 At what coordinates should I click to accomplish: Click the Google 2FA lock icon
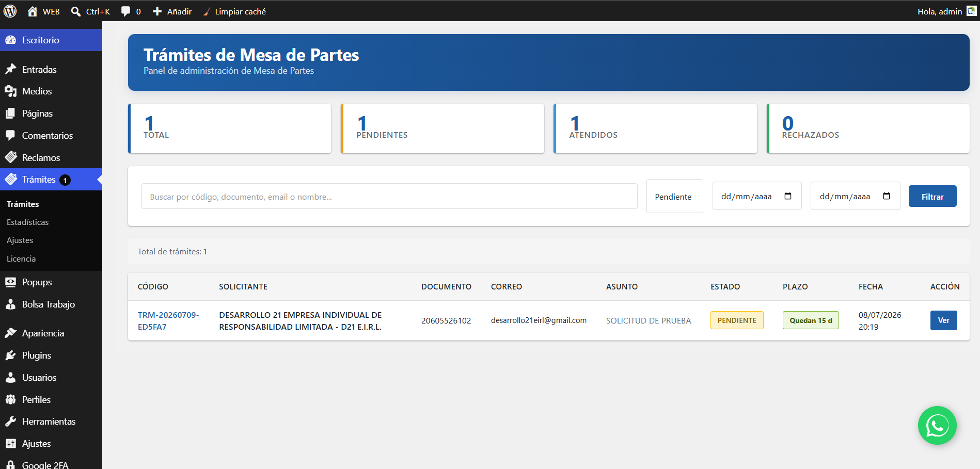point(11,464)
